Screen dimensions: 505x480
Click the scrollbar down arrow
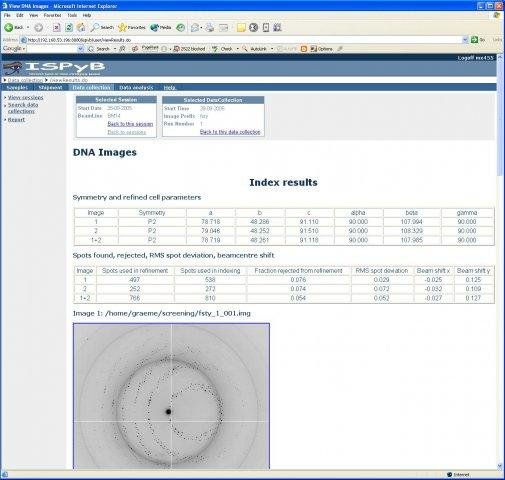click(499, 466)
